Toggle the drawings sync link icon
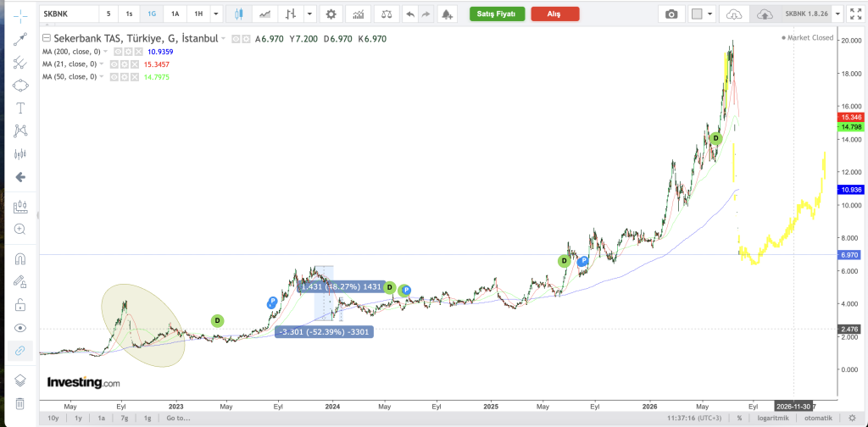 tap(20, 350)
